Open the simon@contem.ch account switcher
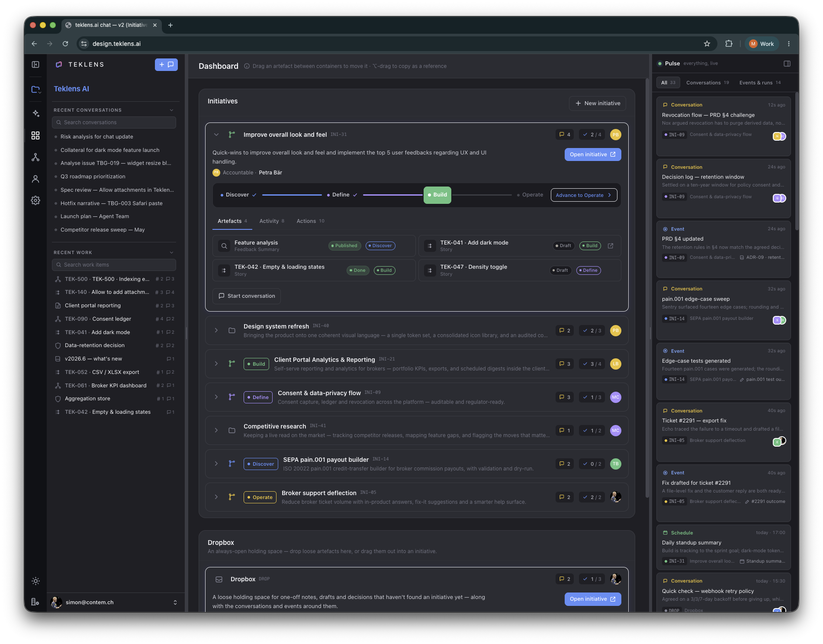Viewport: 823px width, 644px height. pyautogui.click(x=115, y=602)
